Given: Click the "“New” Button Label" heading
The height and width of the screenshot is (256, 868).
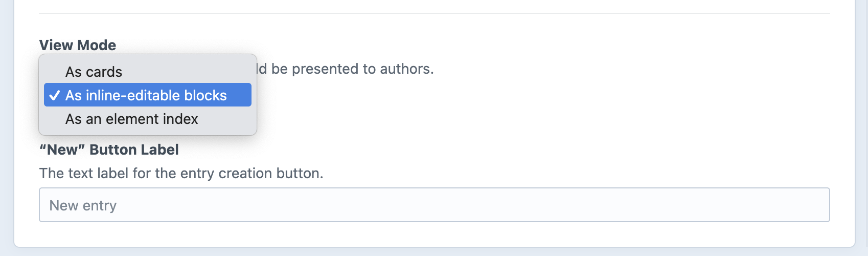Looking at the screenshot, I should [x=109, y=150].
